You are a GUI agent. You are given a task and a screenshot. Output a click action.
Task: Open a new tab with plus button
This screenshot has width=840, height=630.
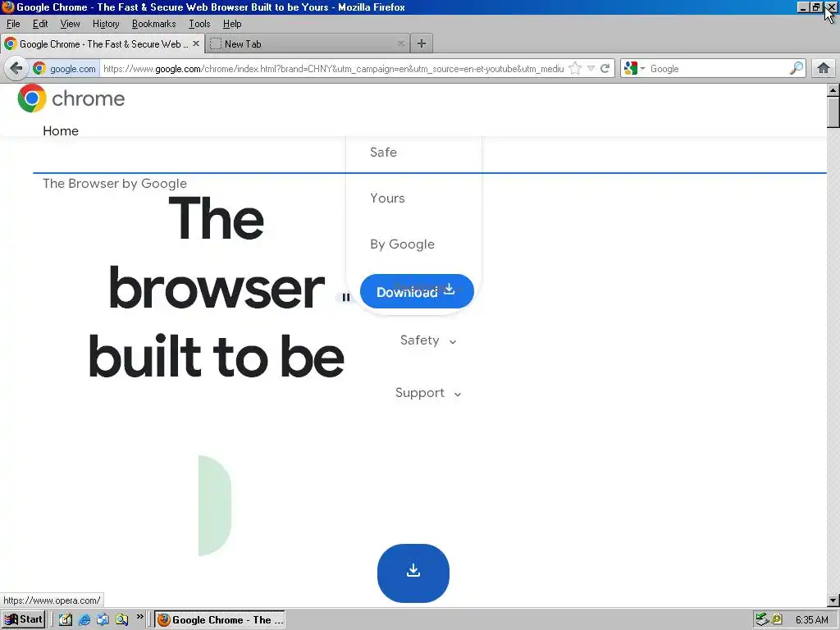pos(422,43)
